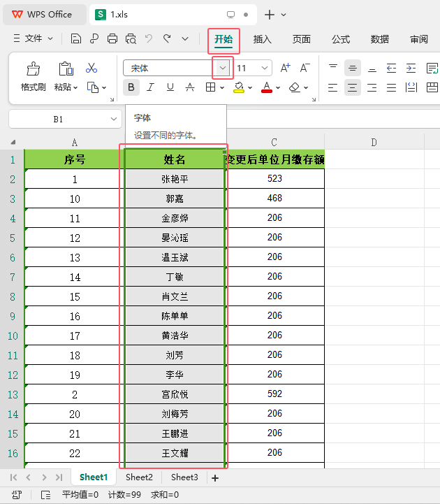440x504 pixels.
Task: Click the Borders grid icon
Action: [x=211, y=87]
